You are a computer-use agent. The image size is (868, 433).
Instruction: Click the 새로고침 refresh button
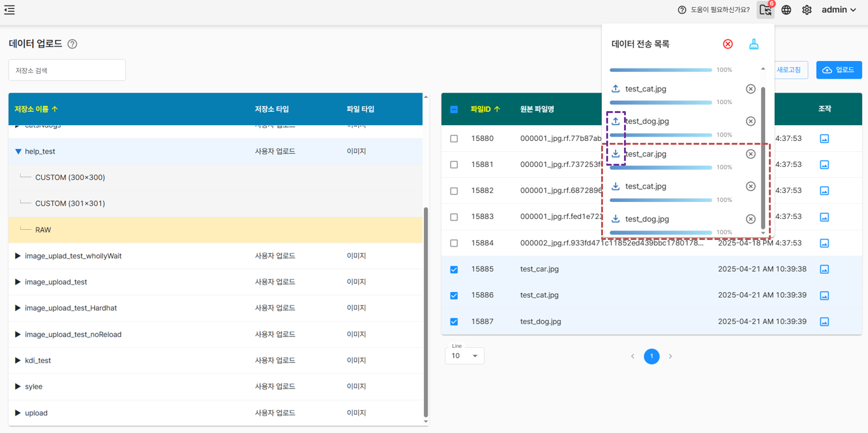pyautogui.click(x=789, y=70)
